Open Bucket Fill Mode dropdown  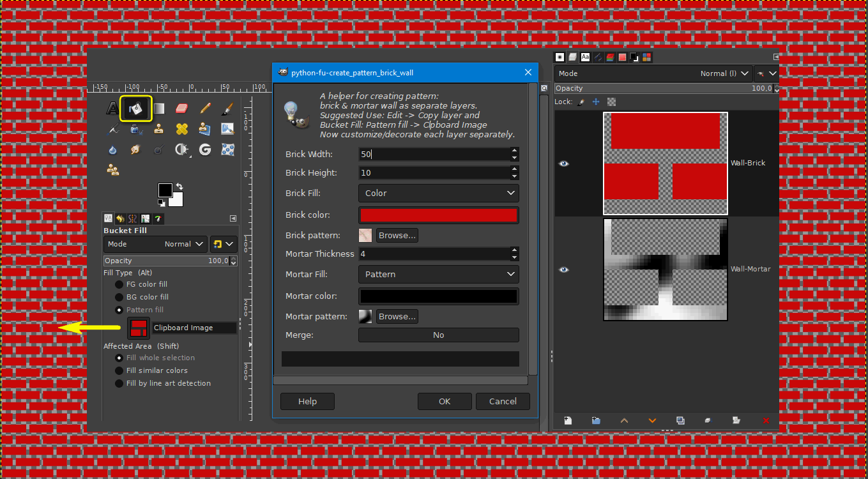(155, 244)
